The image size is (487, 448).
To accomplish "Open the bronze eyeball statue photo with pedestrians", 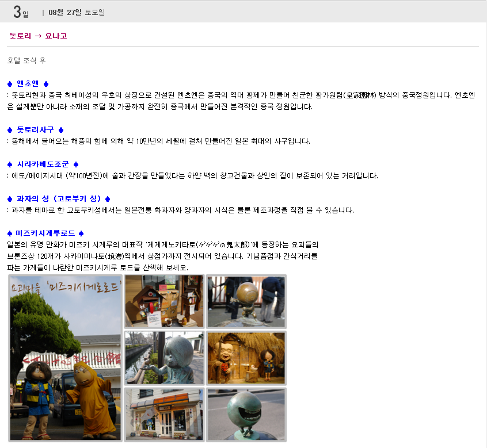I will (246, 301).
